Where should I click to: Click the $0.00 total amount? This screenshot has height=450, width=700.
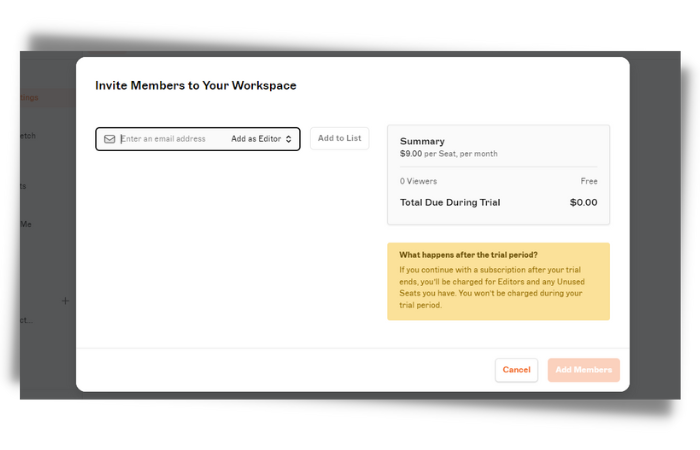pyautogui.click(x=583, y=203)
